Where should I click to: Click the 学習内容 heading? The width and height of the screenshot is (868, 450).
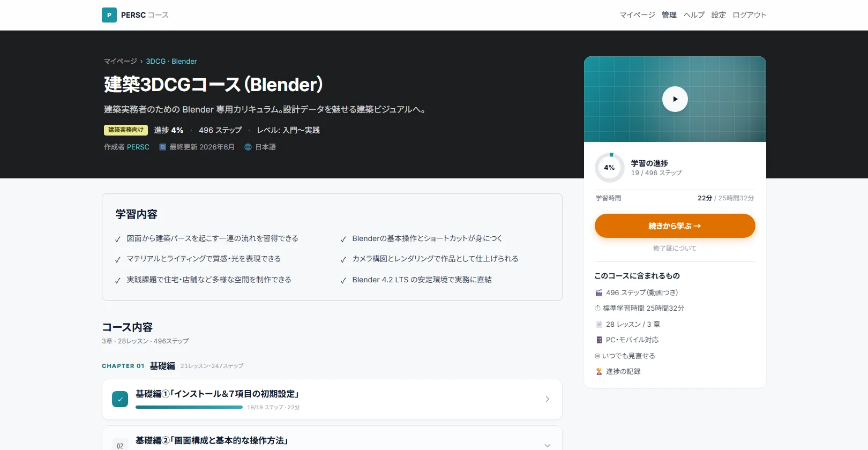[x=137, y=214]
